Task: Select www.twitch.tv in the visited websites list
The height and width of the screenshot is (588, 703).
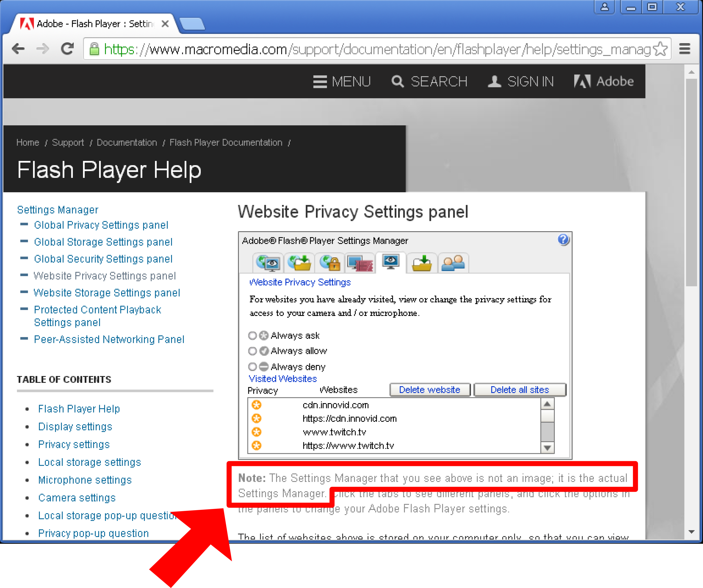Action: pyautogui.click(x=334, y=432)
